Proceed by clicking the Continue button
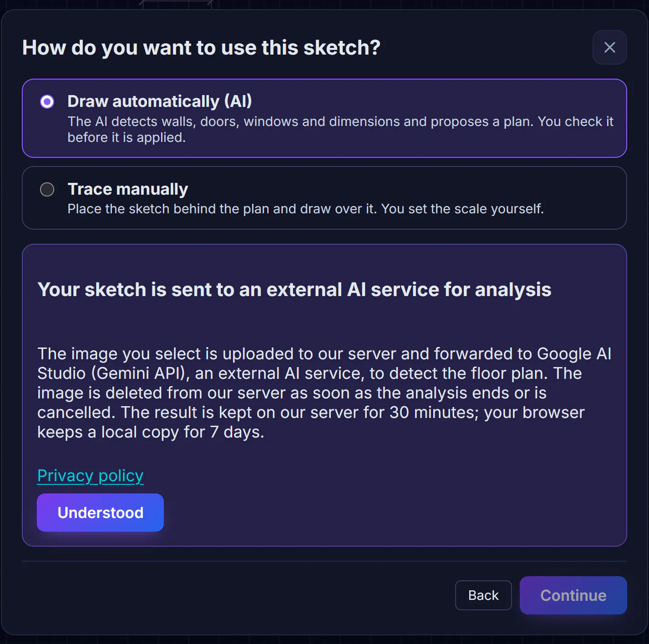Image resolution: width=649 pixels, height=644 pixels. point(573,595)
